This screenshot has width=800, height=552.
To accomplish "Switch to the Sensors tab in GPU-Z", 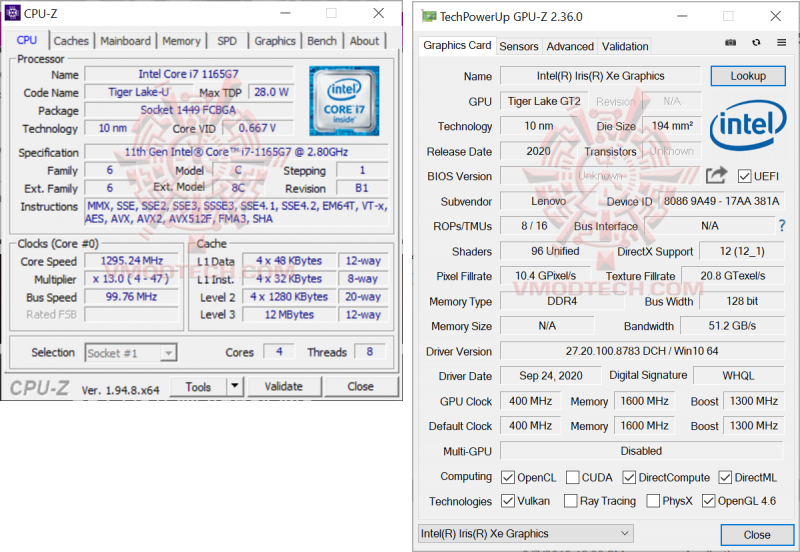I will (519, 46).
